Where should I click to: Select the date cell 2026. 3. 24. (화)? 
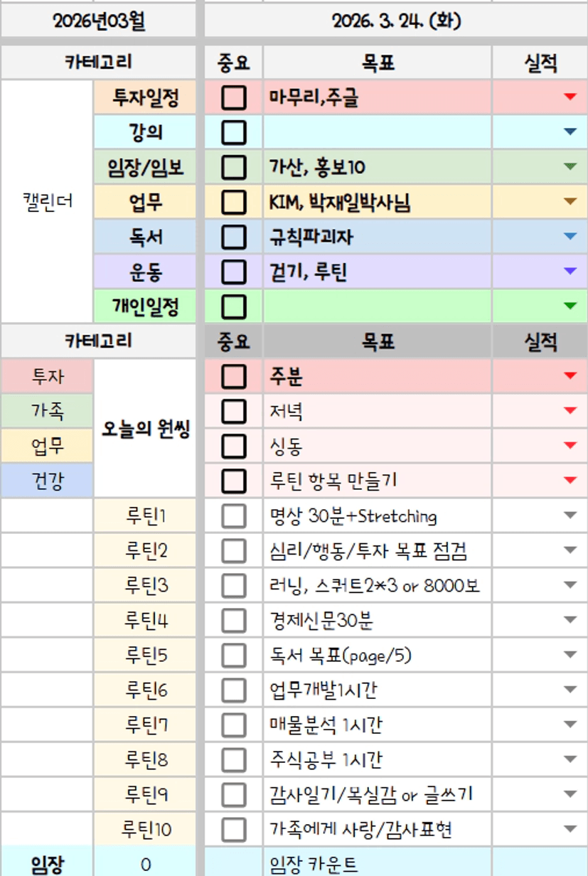[x=396, y=21]
